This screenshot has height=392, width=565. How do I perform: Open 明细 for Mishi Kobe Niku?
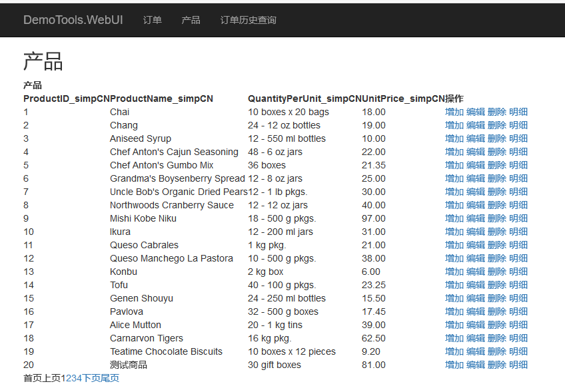(x=518, y=218)
